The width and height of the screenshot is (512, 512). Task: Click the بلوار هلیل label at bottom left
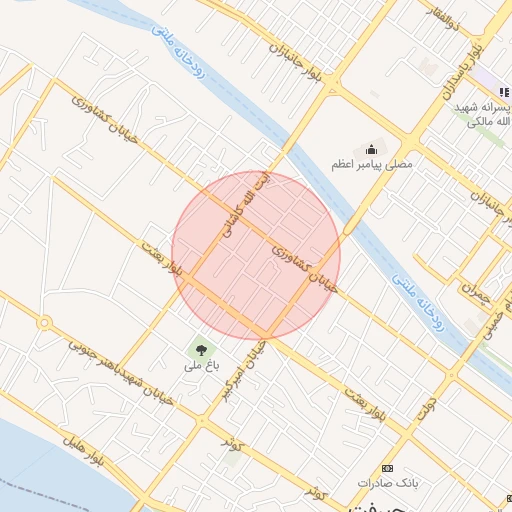pos(83,451)
